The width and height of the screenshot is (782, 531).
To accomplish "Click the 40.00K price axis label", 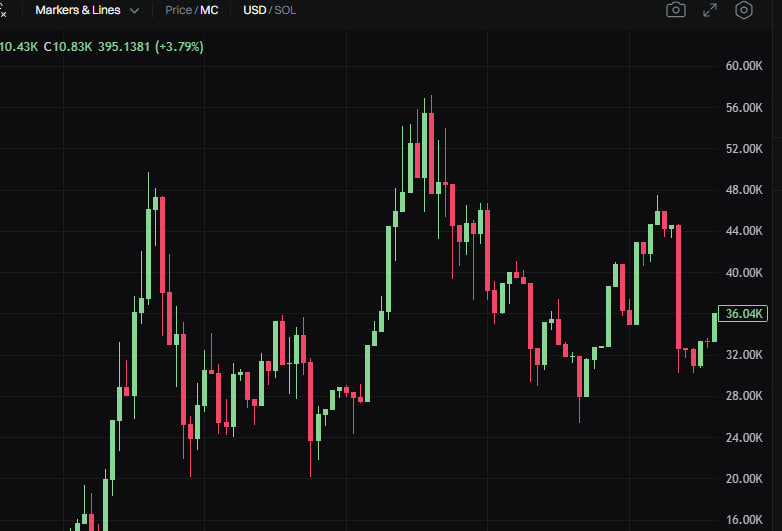I will click(744, 273).
